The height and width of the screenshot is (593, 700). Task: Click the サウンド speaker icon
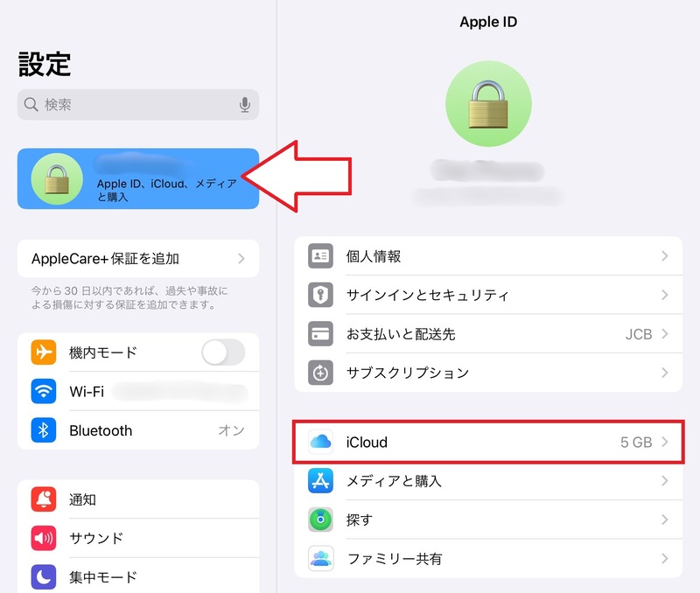(x=43, y=538)
